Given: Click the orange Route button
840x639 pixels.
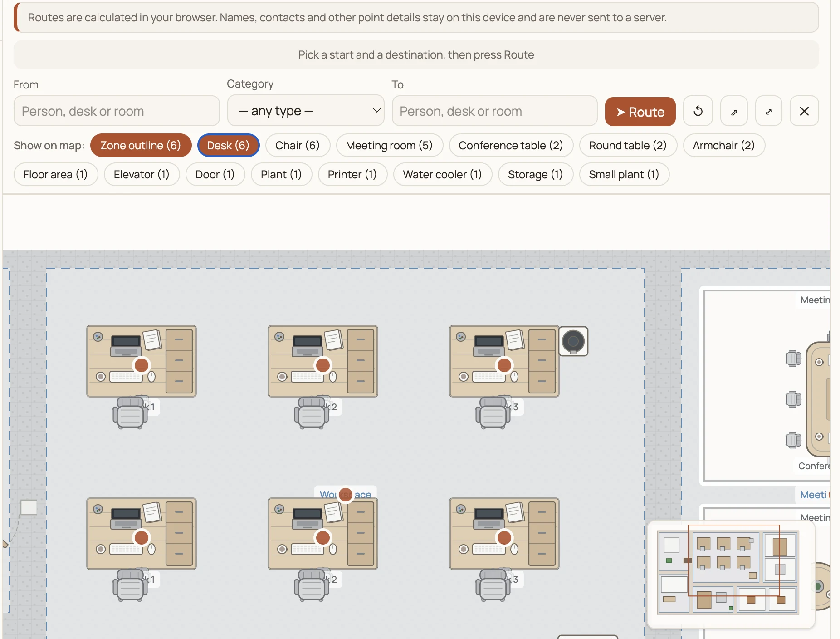Looking at the screenshot, I should coord(640,112).
